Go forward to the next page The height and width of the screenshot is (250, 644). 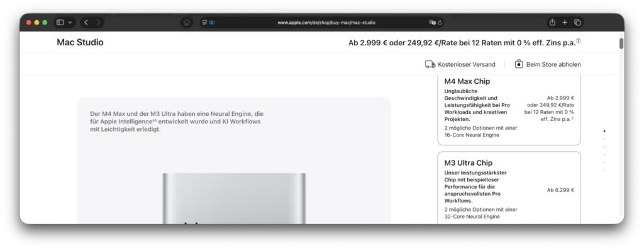tap(98, 23)
